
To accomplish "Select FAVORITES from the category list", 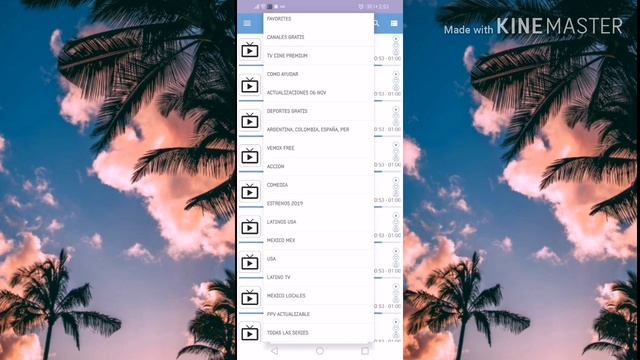I will (318, 19).
